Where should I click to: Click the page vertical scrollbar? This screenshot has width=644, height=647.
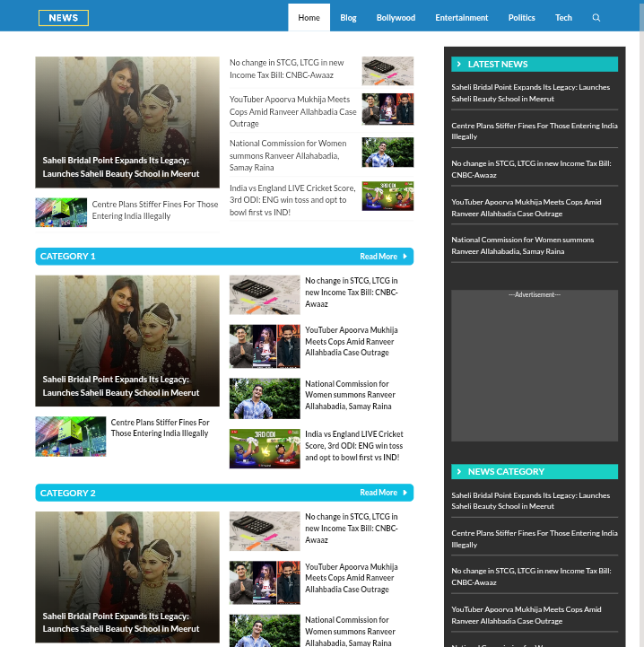pyautogui.click(x=641, y=323)
